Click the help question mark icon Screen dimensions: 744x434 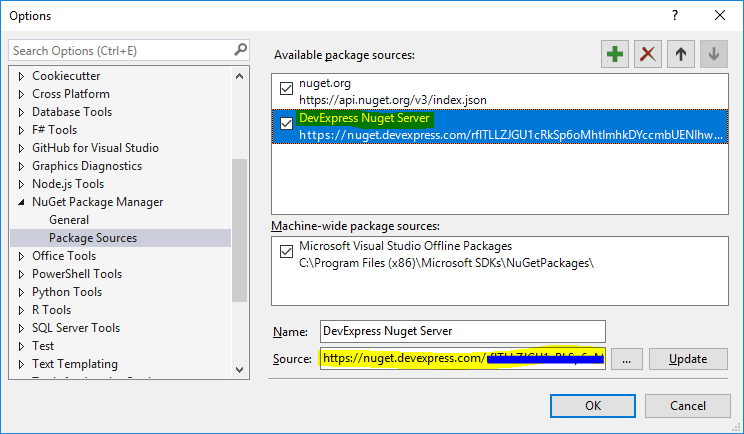[675, 15]
